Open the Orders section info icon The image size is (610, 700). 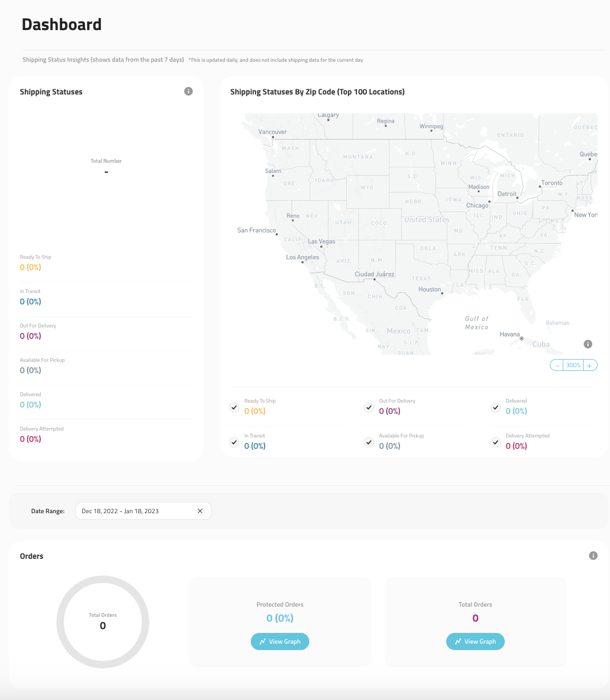click(x=593, y=556)
